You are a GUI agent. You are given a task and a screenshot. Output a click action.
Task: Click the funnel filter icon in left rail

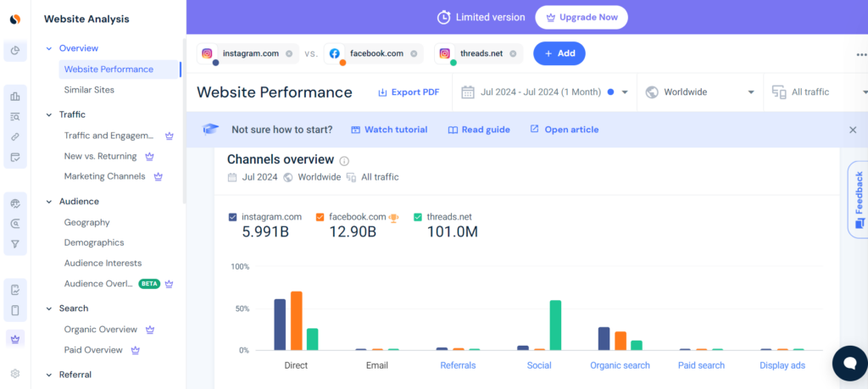point(15,244)
